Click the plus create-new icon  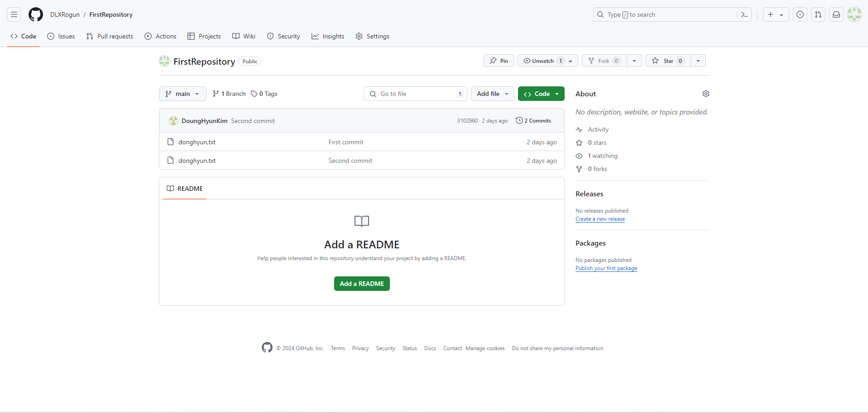771,14
